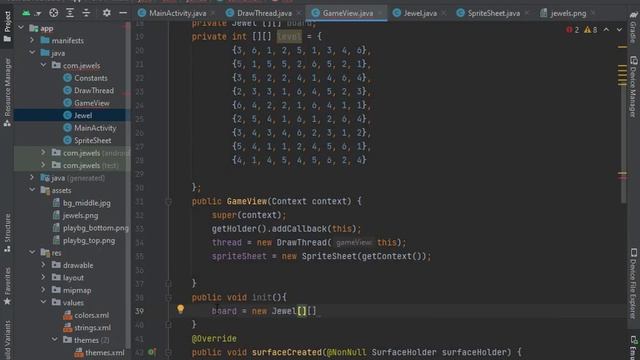Click the Select Opened File target icon

[x=53, y=13]
